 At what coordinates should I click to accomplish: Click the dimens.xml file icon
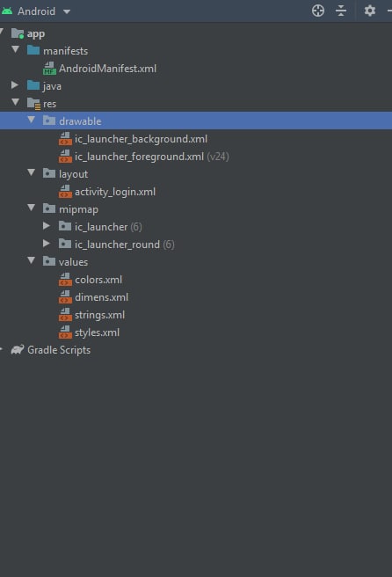[x=65, y=297]
